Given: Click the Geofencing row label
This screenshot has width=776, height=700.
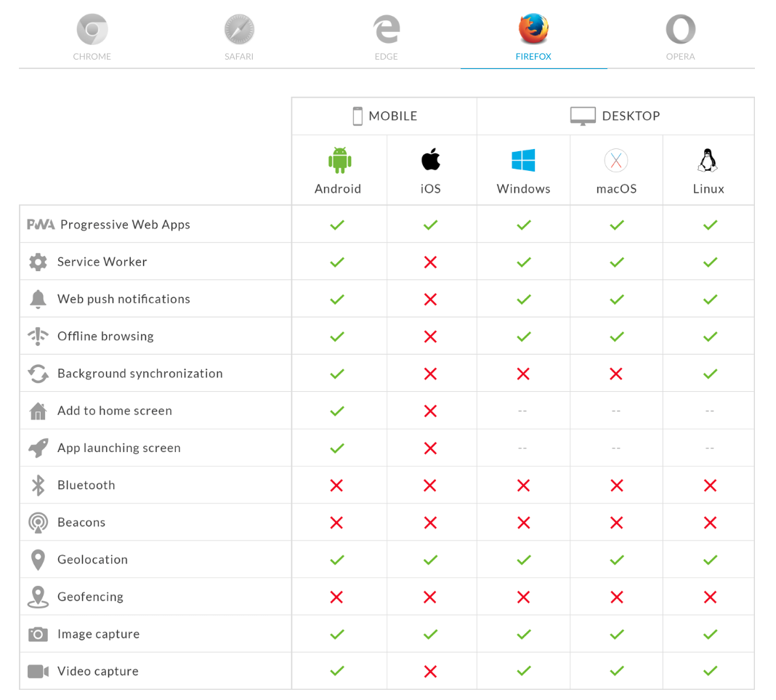Looking at the screenshot, I should click(x=90, y=597).
